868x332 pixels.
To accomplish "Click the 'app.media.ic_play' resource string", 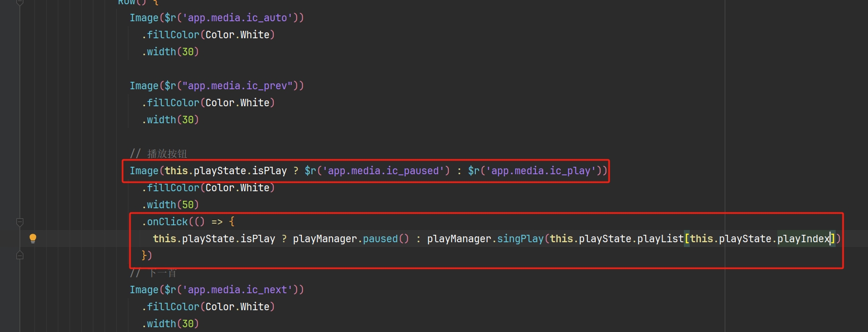I will [541, 171].
